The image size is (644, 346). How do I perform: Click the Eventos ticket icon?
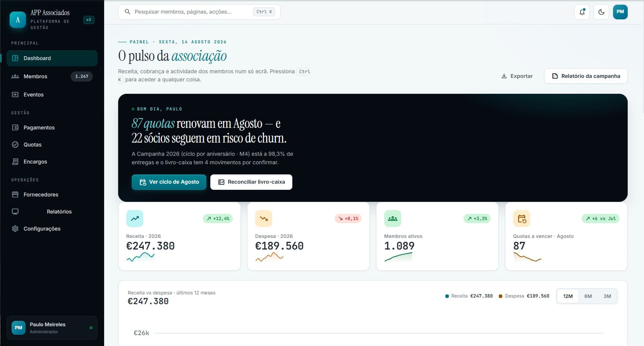click(x=15, y=95)
